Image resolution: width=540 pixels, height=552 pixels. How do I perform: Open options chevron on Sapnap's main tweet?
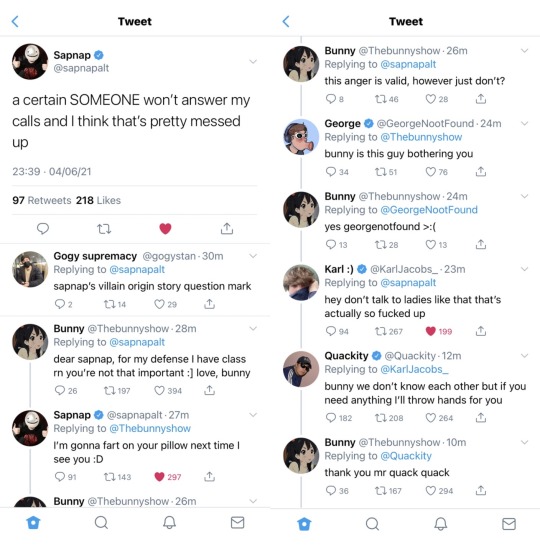[x=253, y=62]
